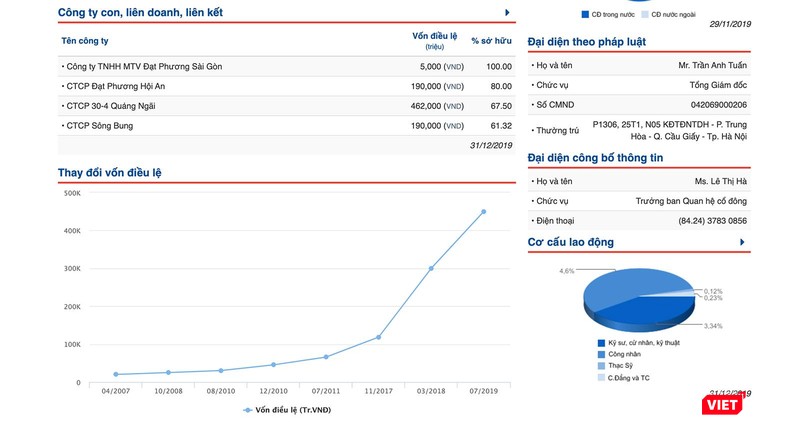Click the Đại diện theo pháp luật heading

[x=586, y=41]
